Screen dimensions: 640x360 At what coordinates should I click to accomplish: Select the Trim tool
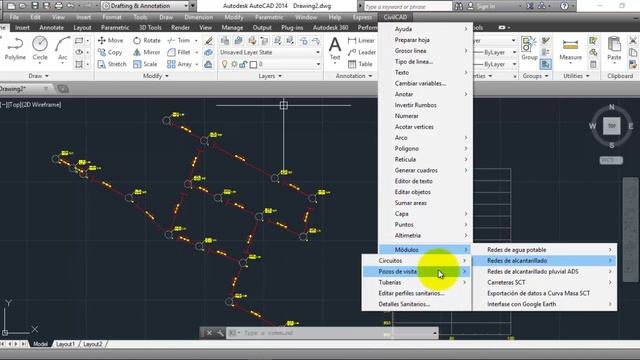click(179, 40)
